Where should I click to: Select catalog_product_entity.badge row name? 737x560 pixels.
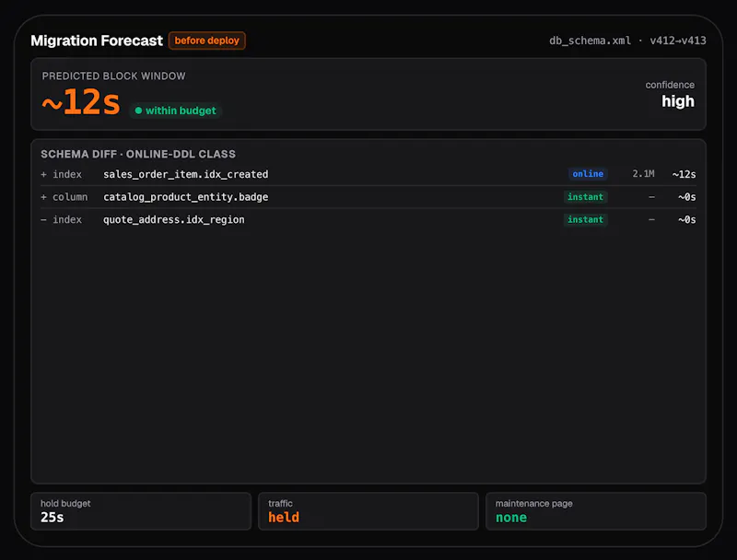(186, 197)
